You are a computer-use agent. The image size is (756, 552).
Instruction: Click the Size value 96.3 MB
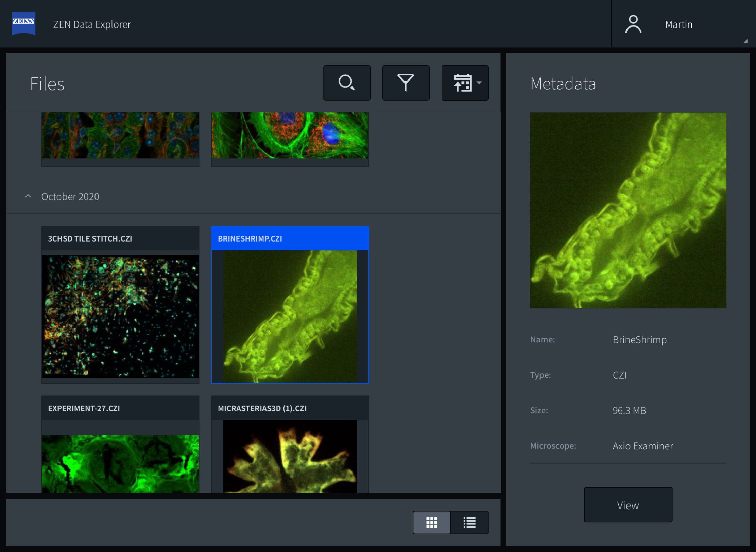pos(629,410)
